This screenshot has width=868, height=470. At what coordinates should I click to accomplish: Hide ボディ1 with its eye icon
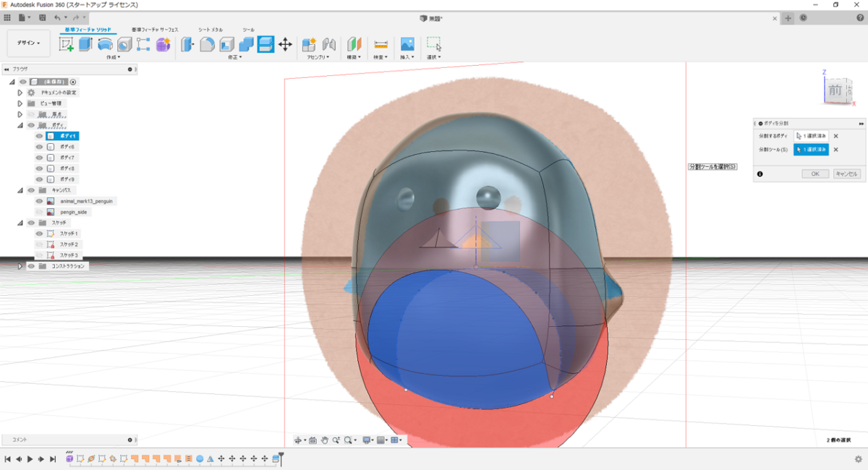point(39,136)
